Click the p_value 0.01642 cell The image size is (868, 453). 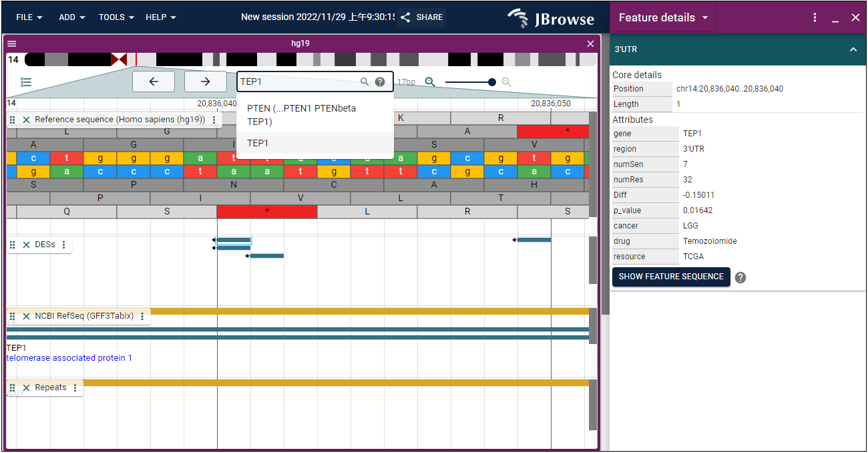point(698,210)
